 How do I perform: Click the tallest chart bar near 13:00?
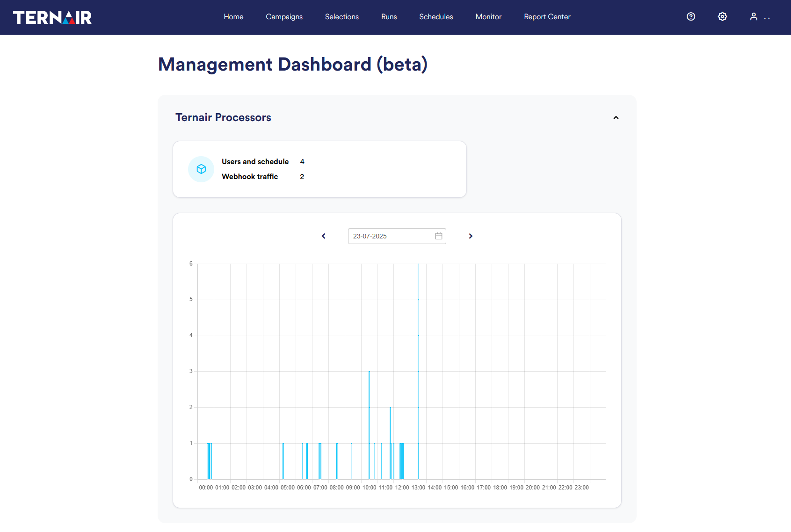click(418, 371)
